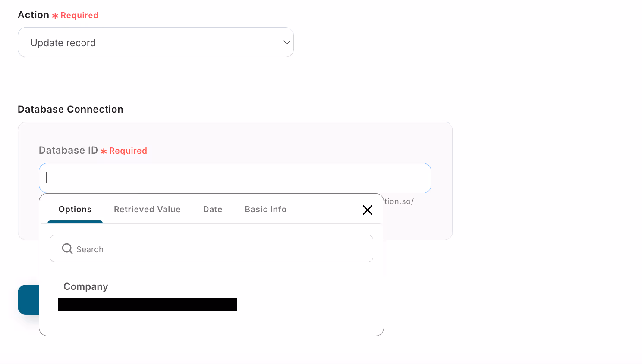Click the Database ID input field
Viewport: 642px width, 364px height.
click(x=235, y=178)
